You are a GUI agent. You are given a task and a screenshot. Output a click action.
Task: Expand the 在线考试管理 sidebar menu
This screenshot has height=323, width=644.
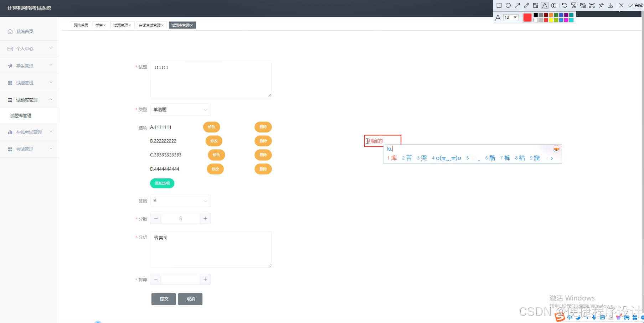pyautogui.click(x=29, y=132)
